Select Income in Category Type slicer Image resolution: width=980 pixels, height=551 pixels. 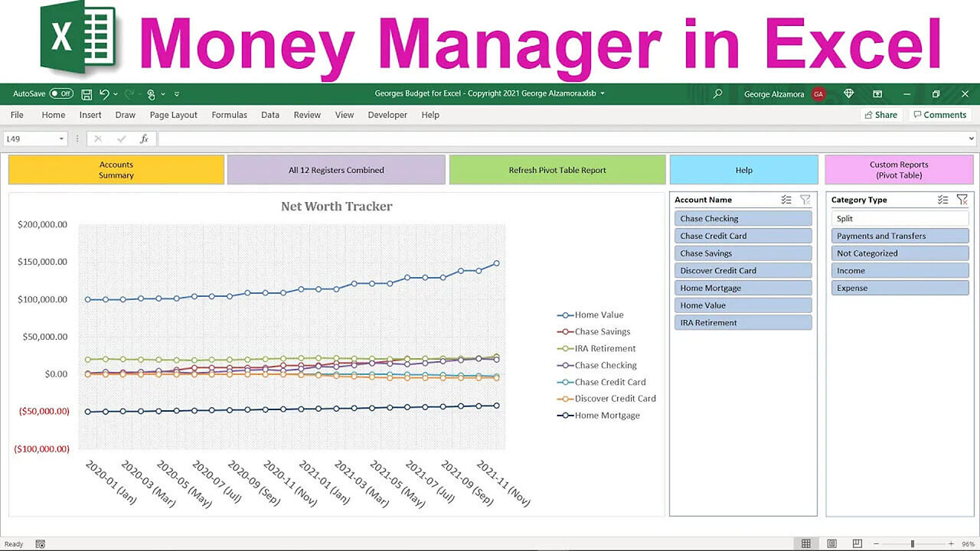tap(900, 270)
